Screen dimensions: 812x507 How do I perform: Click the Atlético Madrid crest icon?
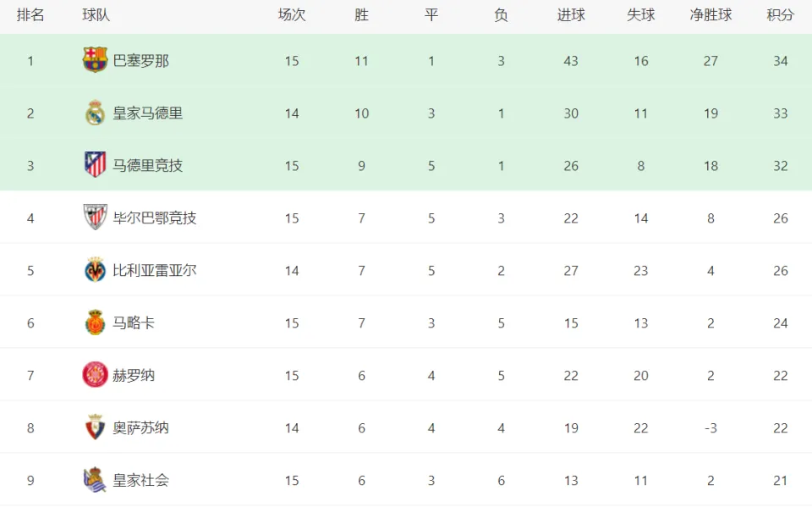coord(95,165)
